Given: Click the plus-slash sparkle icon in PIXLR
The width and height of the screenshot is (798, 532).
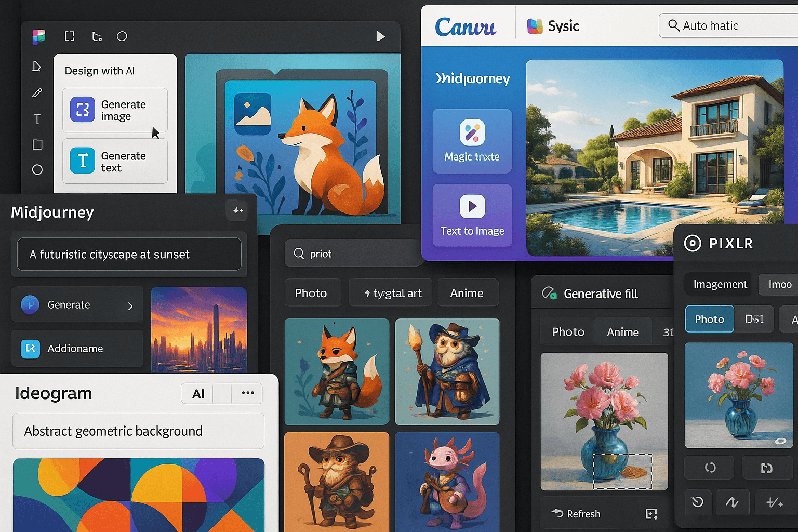Looking at the screenshot, I should [775, 502].
